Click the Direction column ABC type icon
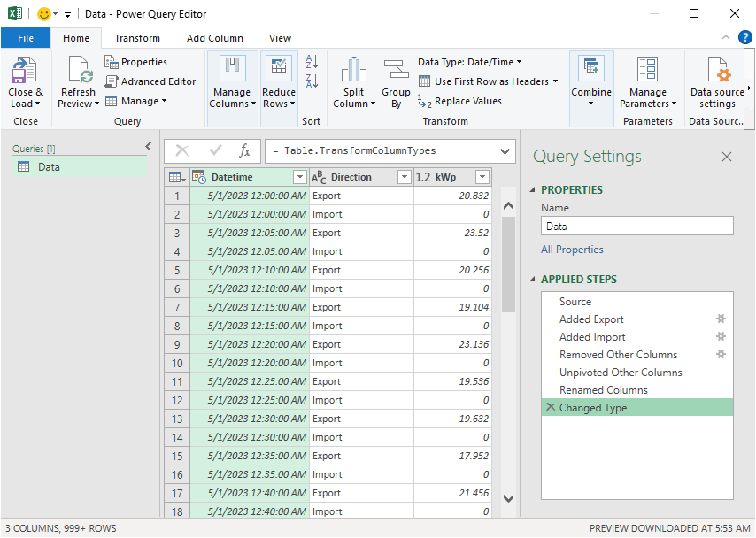Viewport: 756px width, 538px height. [318, 177]
